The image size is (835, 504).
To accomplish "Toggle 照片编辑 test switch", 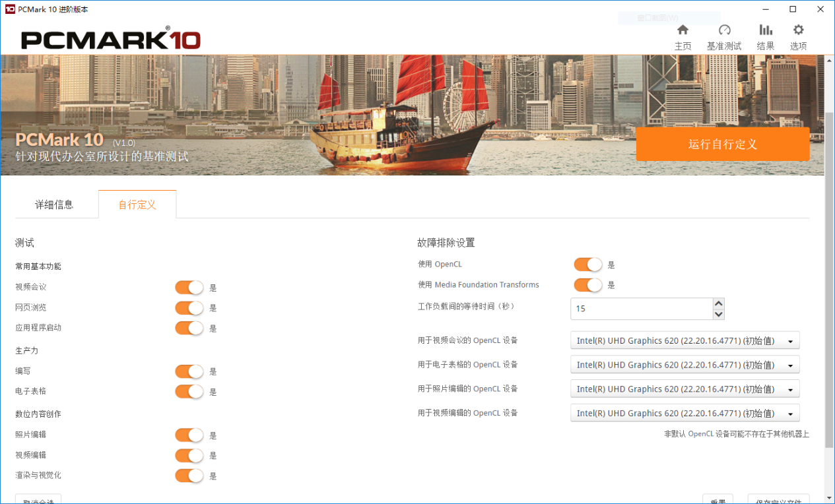I will coord(189,435).
